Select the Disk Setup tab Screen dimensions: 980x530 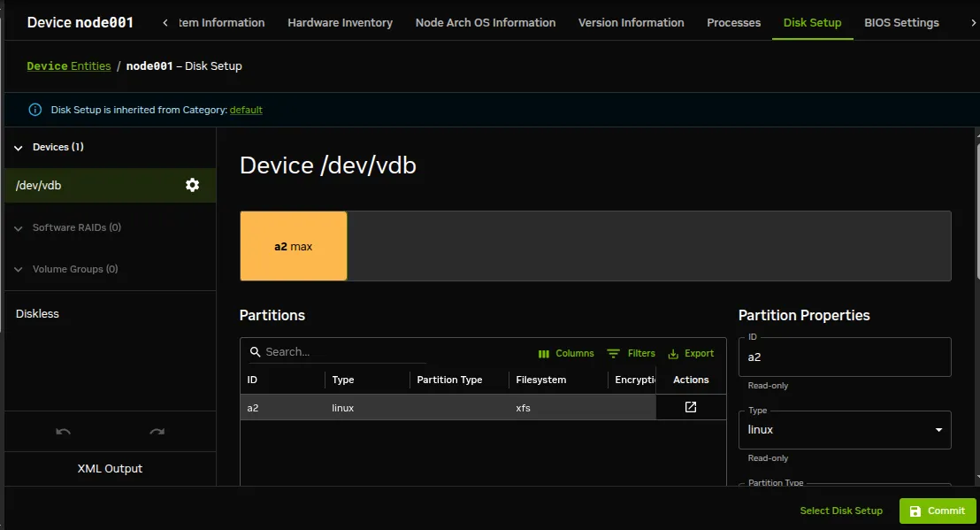coord(812,22)
